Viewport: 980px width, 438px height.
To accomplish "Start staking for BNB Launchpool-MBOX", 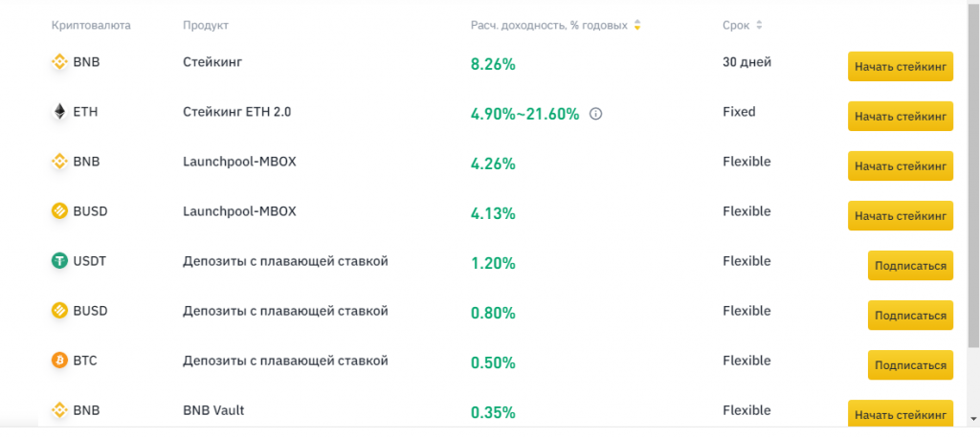I will coord(900,165).
